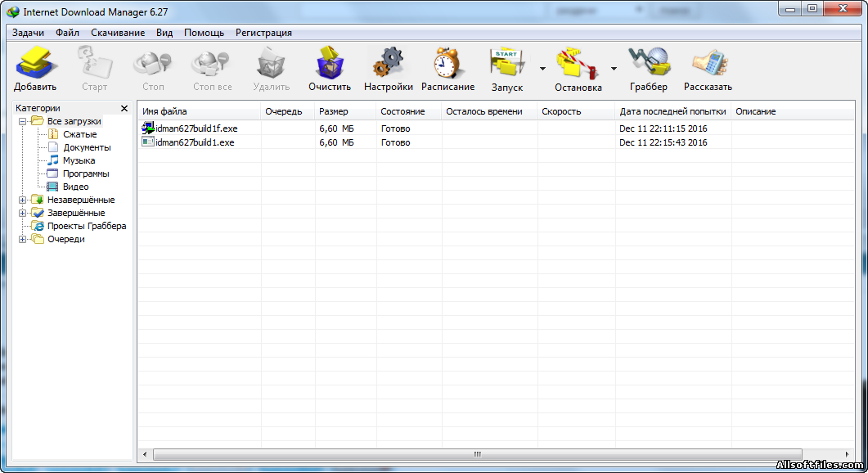Select the Программы category
The image size is (868, 473).
point(86,174)
